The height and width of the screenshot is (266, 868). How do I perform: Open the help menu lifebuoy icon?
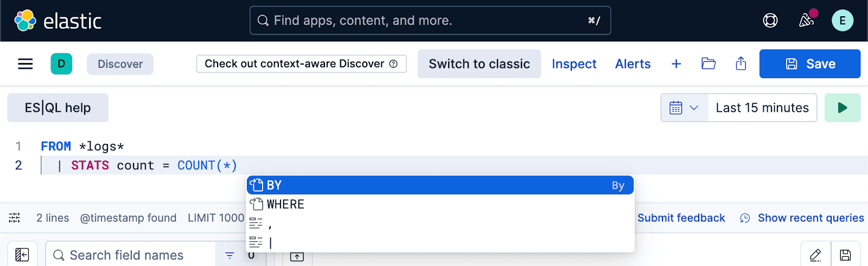[770, 21]
